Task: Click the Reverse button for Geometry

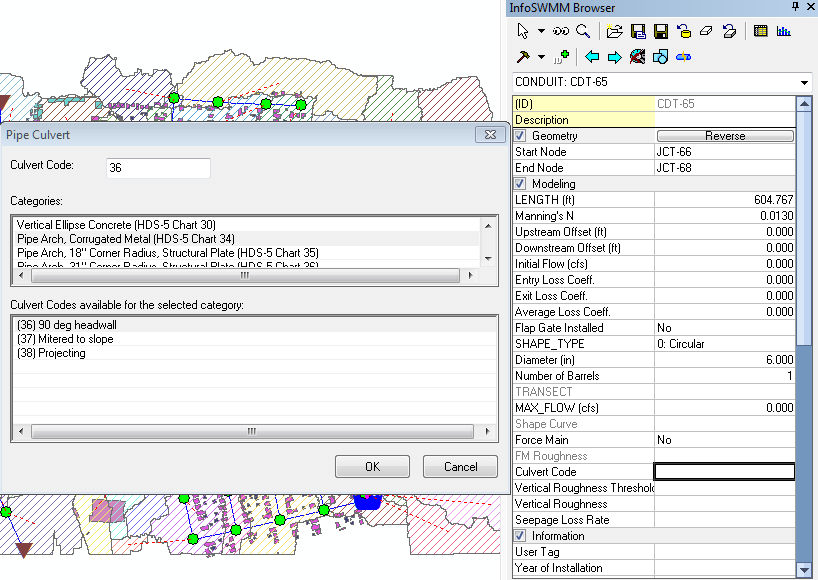Action: [725, 135]
